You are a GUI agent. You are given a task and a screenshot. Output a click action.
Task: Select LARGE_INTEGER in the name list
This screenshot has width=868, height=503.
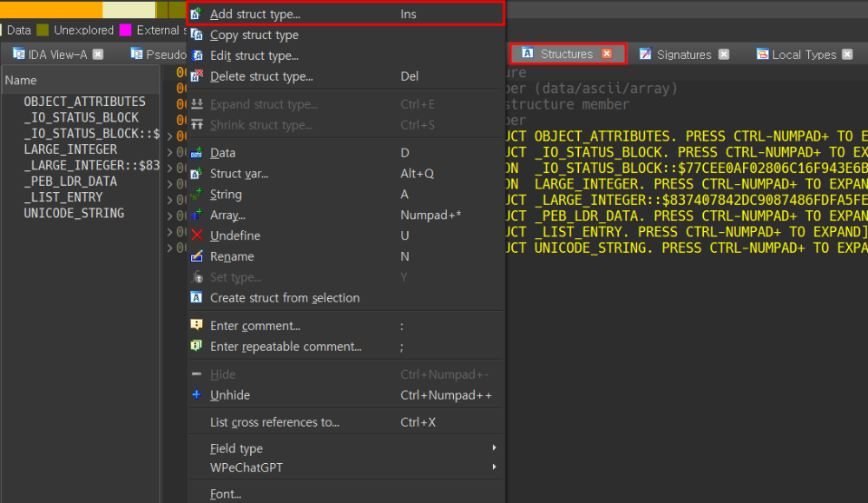pos(70,149)
